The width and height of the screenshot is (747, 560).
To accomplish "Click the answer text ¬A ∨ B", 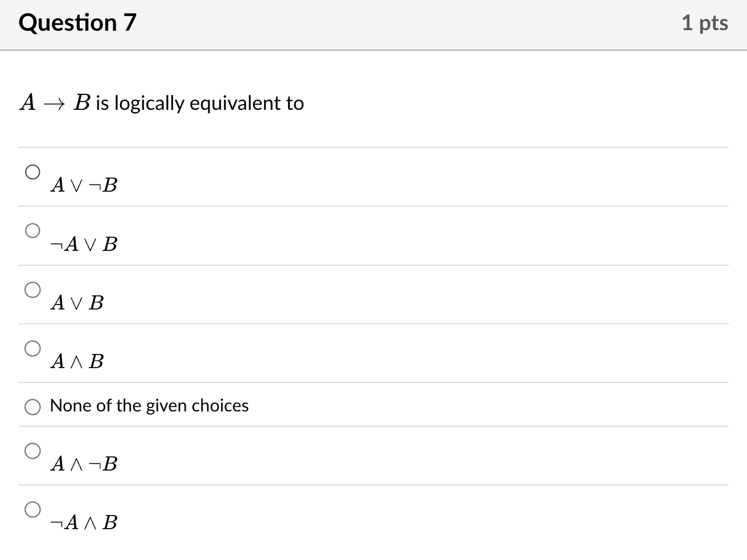I will pos(84,244).
